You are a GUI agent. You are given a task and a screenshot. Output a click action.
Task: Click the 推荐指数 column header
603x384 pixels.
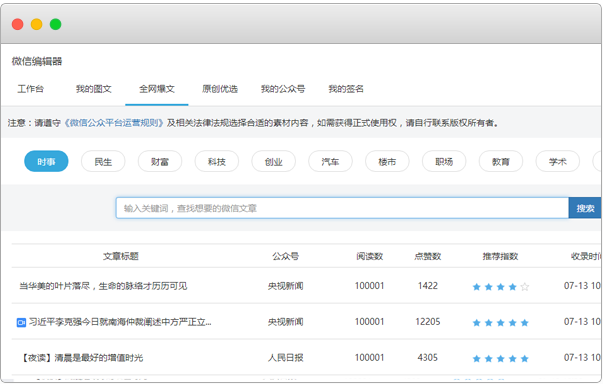click(500, 256)
